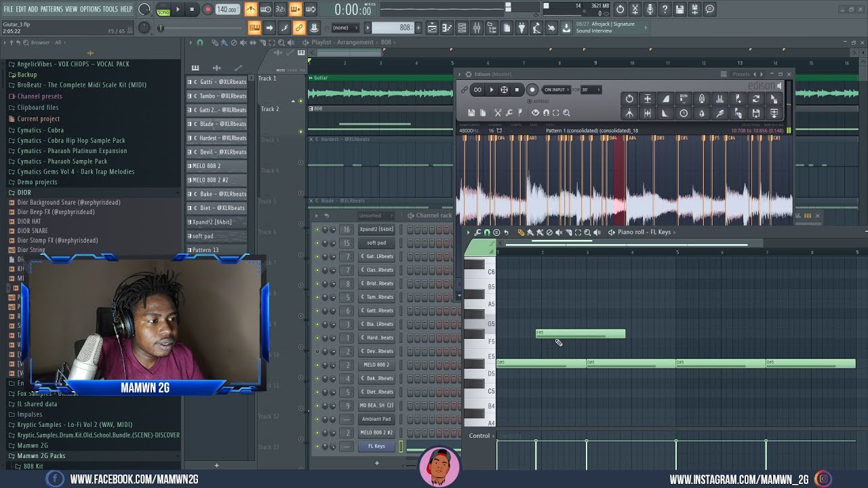Viewport: 868px width, 488px height.
Task: Open the VIEW menu
Action: click(x=71, y=9)
